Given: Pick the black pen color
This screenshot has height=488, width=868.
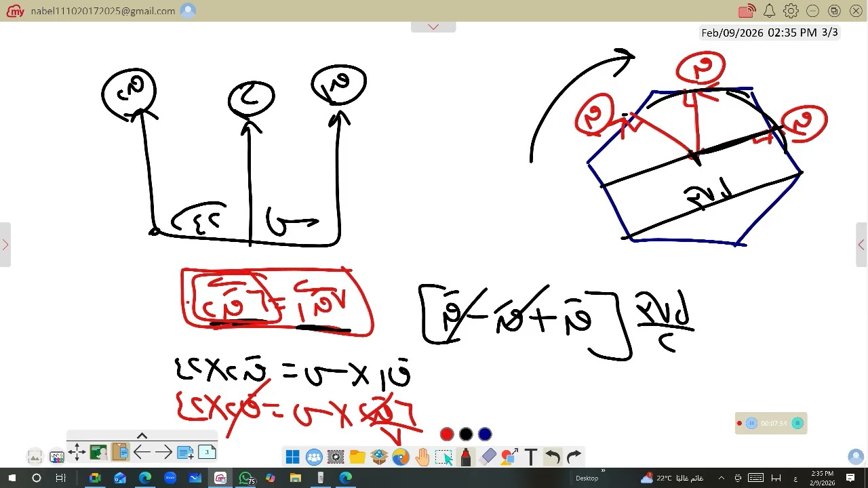Looking at the screenshot, I should [x=466, y=434].
